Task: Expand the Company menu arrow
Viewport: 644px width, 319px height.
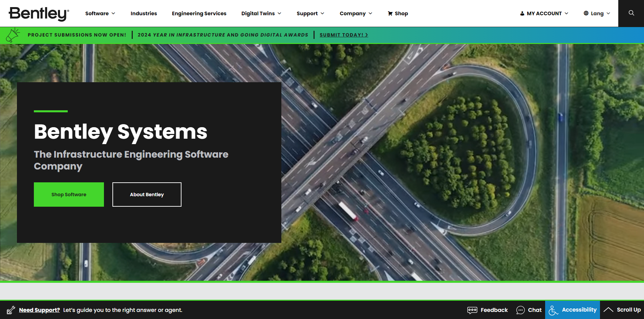Action: pos(370,14)
